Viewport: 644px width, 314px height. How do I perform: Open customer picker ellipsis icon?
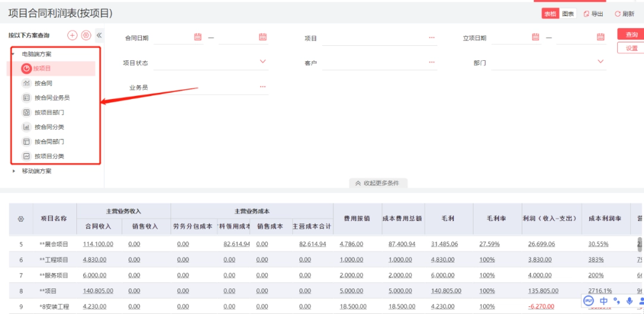432,62
